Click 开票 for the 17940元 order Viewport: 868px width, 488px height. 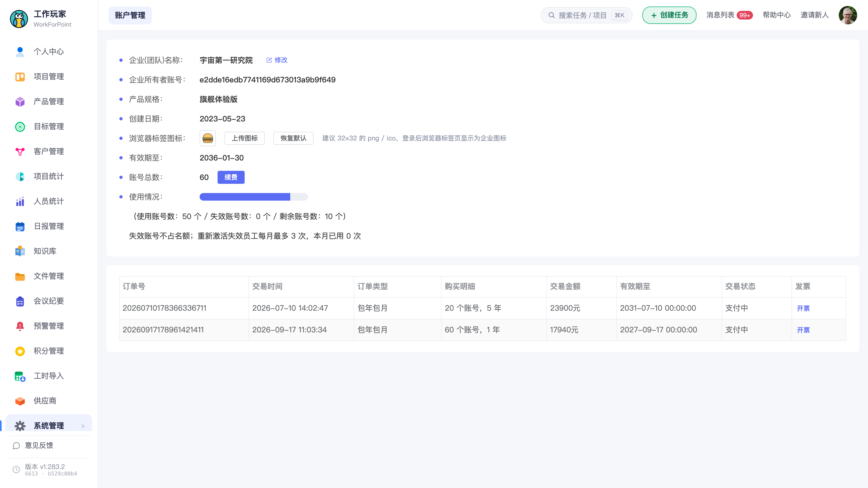click(803, 330)
